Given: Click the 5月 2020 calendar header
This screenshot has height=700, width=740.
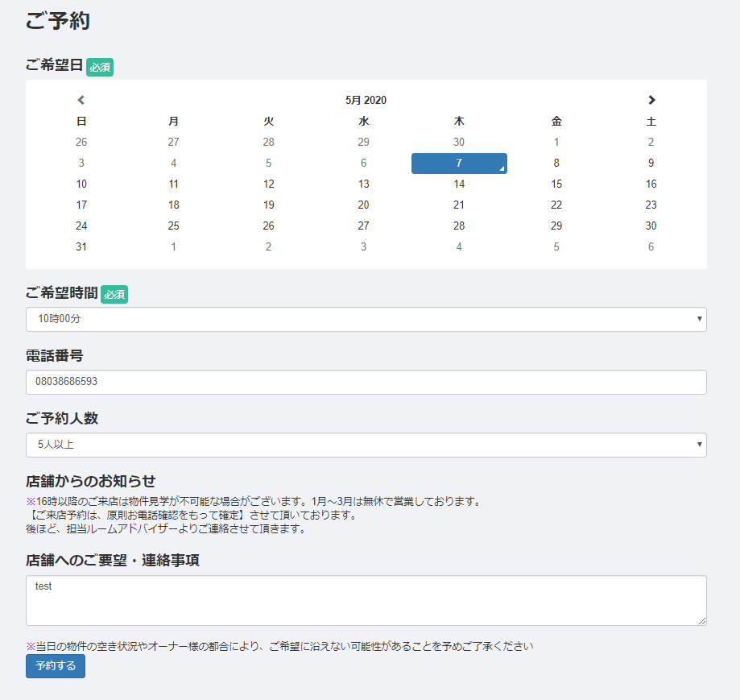Looking at the screenshot, I should point(366,100).
